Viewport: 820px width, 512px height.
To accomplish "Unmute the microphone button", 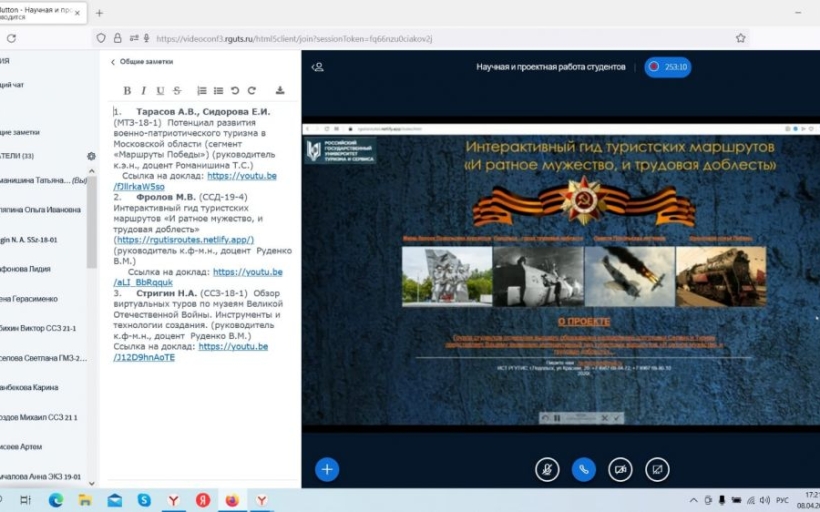I will coord(547,469).
